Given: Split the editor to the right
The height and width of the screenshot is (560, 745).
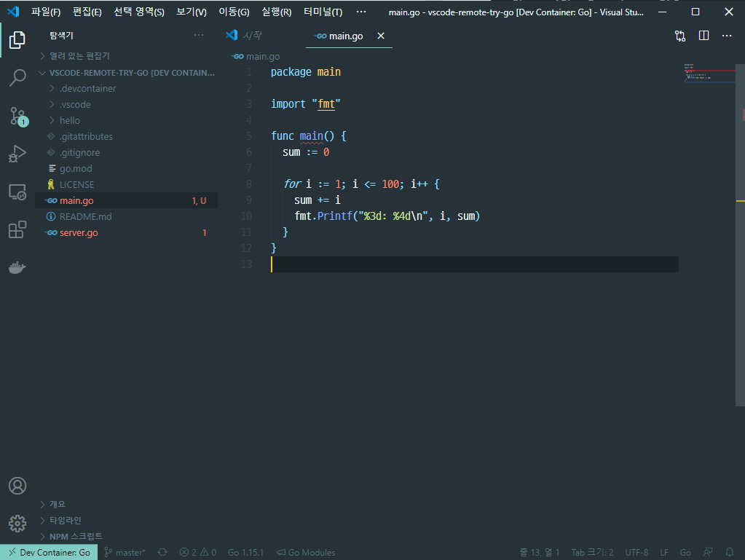Looking at the screenshot, I should 703,36.
